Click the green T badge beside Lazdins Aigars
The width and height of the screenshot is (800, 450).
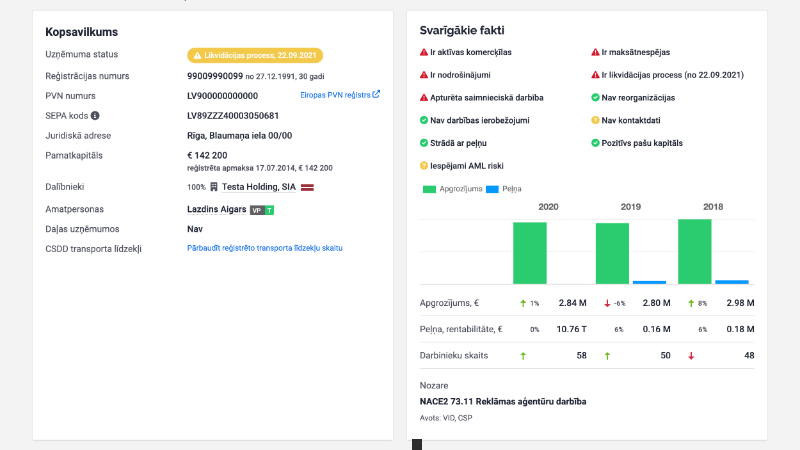[269, 210]
